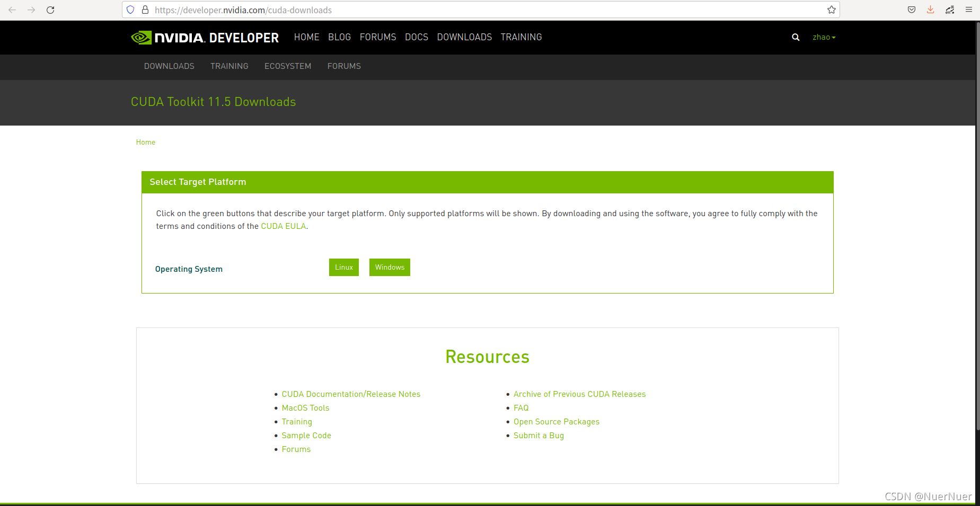Bookmark this page with star icon
The image size is (980, 506).
tap(832, 10)
